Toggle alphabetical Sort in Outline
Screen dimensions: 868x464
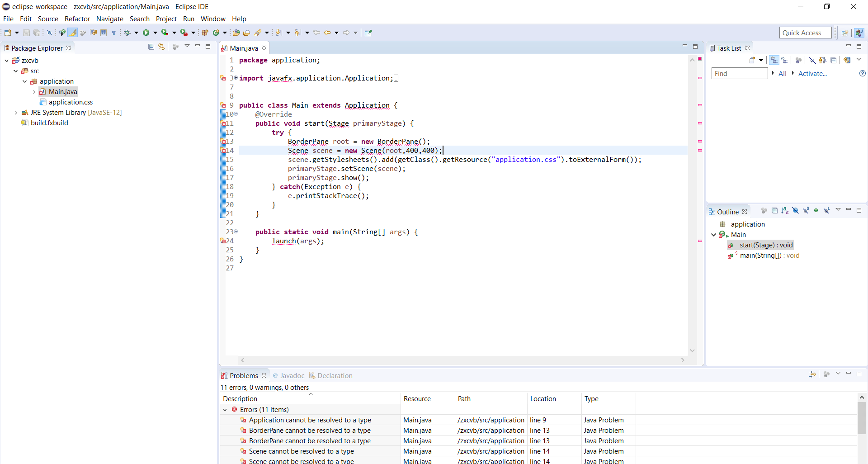pos(785,210)
